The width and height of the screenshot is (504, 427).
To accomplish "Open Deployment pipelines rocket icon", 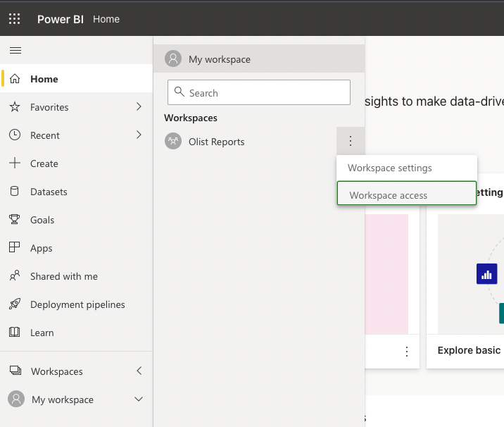I will 15,304.
